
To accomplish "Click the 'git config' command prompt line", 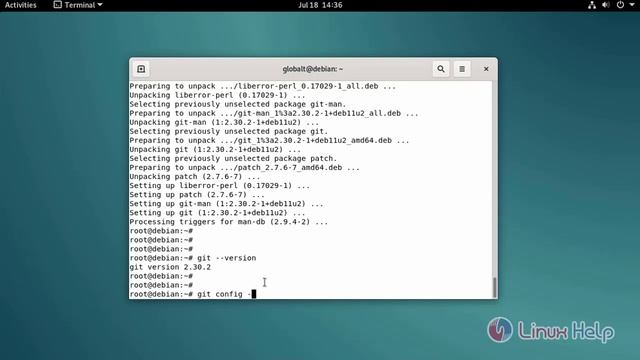I will pyautogui.click(x=193, y=294).
